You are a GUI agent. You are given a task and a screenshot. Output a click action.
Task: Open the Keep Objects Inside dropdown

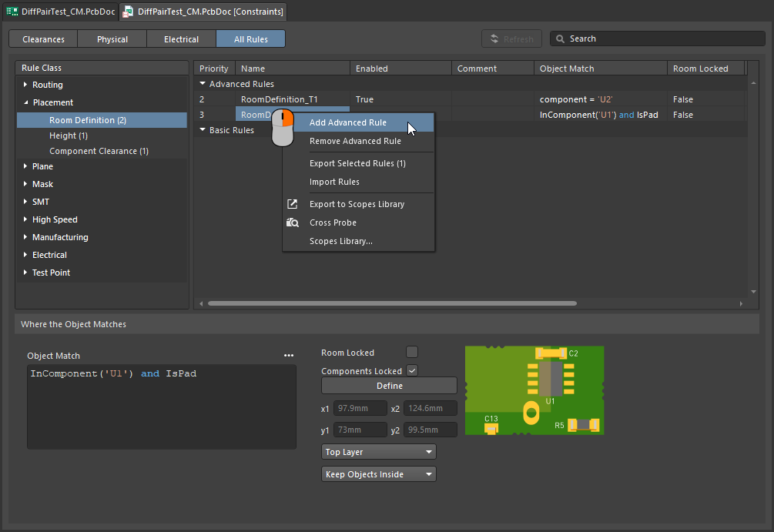(x=378, y=474)
